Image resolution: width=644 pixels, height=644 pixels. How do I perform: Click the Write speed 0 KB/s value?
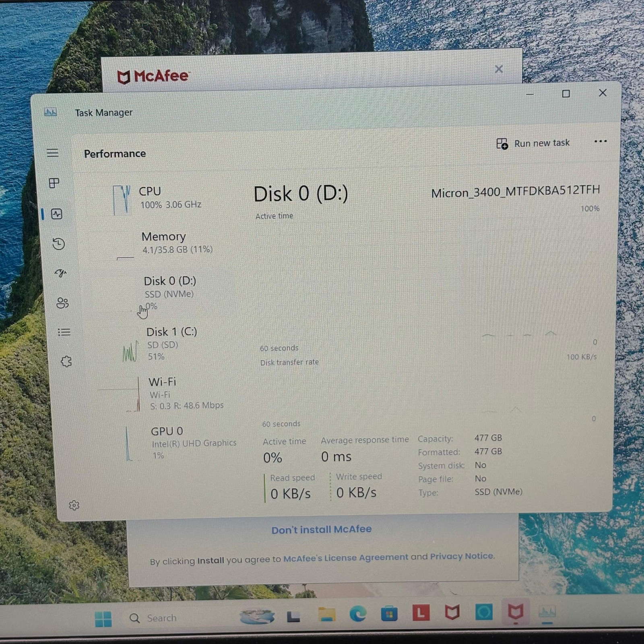356,493
